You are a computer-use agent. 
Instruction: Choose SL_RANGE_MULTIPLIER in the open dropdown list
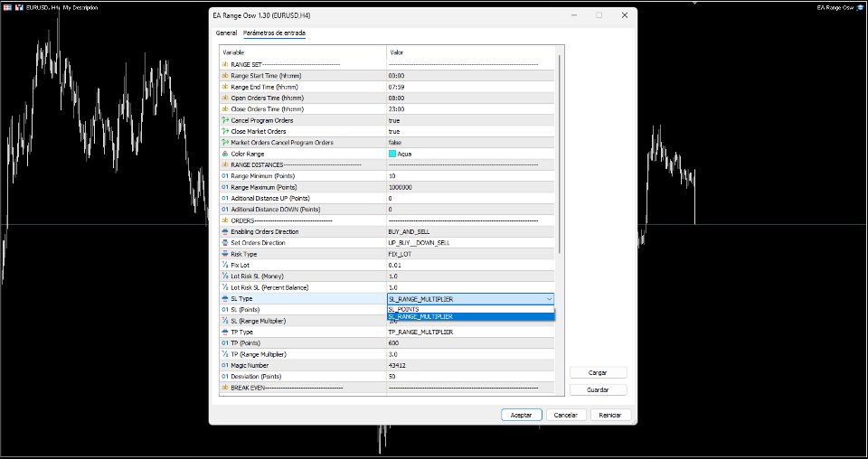pyautogui.click(x=470, y=316)
